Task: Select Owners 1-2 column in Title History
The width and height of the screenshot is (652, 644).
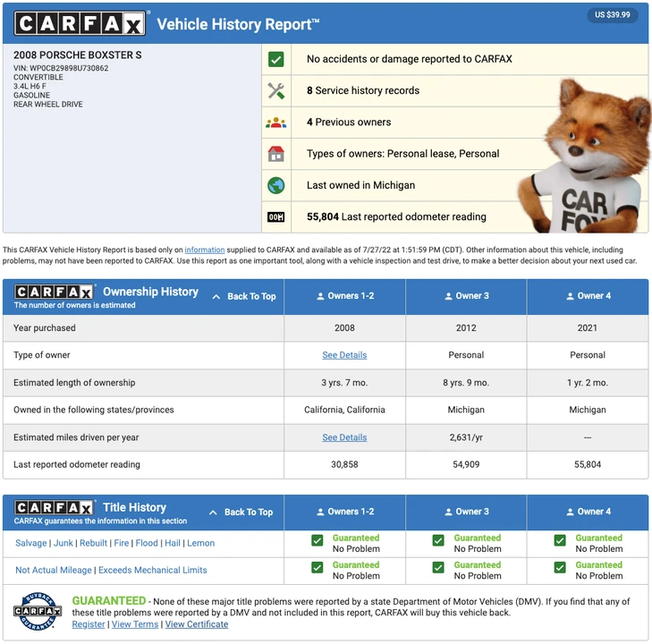Action: [344, 512]
